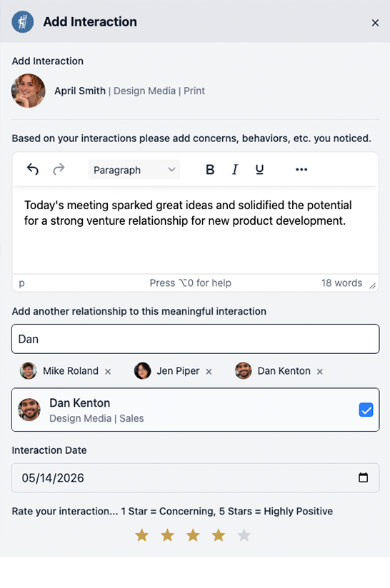
Task: Toggle bold formatting
Action: point(210,170)
